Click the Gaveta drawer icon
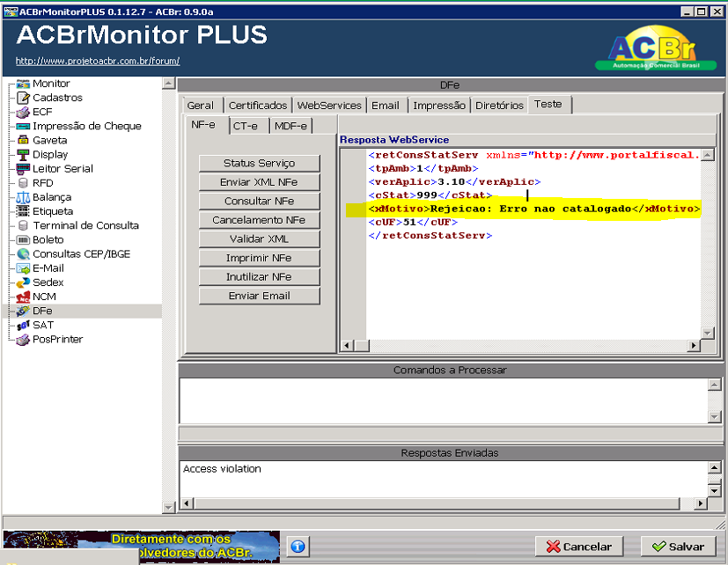The width and height of the screenshot is (728, 565). (x=23, y=140)
